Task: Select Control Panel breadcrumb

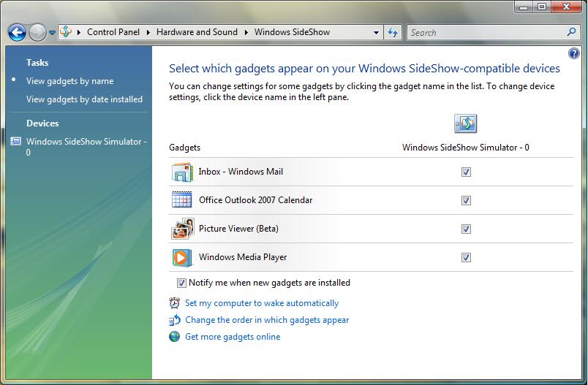Action: (113, 32)
